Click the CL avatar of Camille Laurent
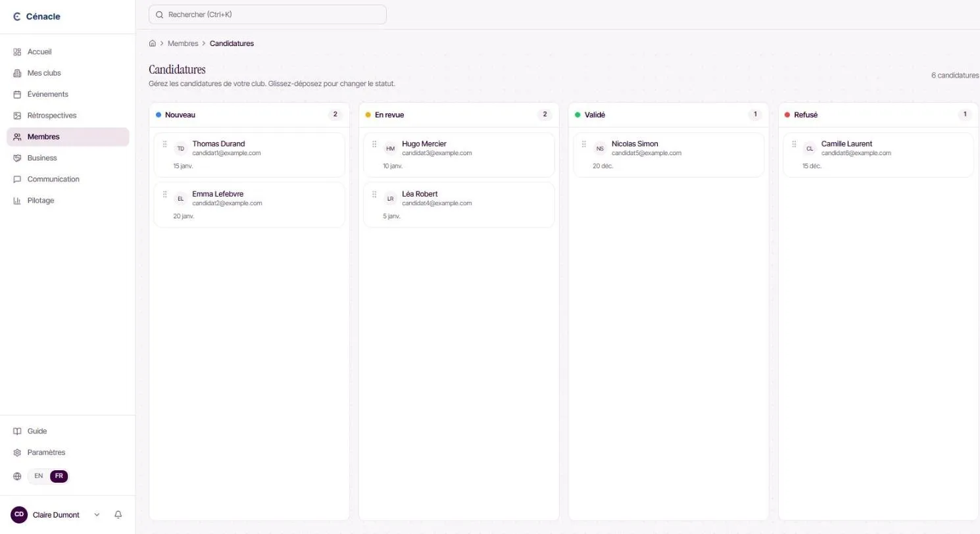Screen dimensions: 980x534 [810, 149]
